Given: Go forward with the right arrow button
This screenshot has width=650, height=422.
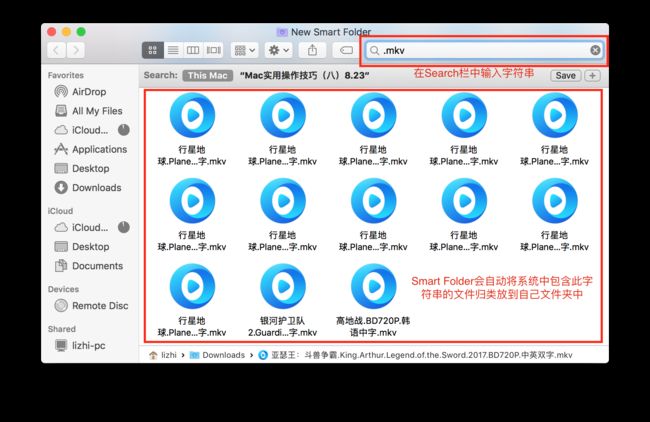Looking at the screenshot, I should click(75, 51).
